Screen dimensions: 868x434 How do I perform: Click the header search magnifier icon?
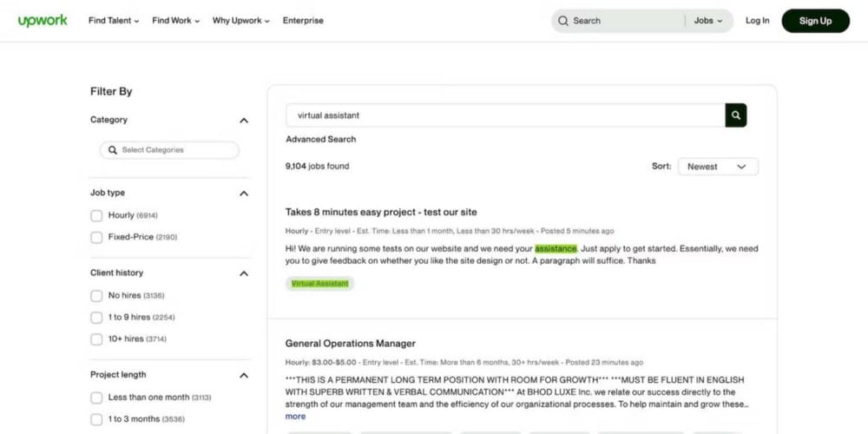(563, 21)
